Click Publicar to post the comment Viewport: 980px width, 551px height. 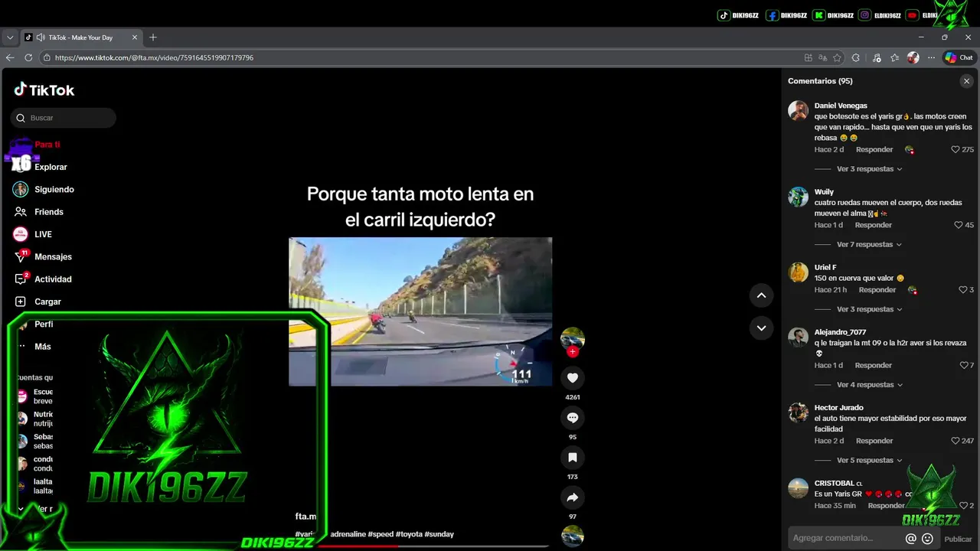click(x=958, y=539)
